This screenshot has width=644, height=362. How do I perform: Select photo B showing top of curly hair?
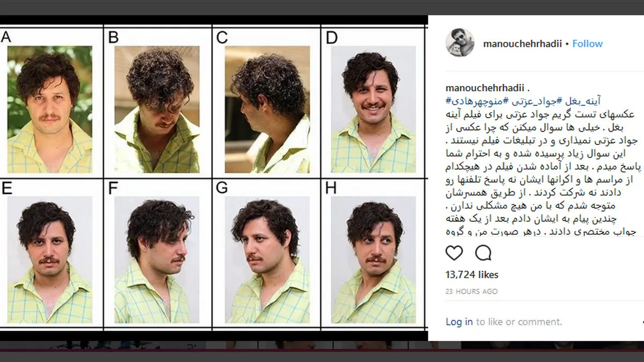(157, 110)
